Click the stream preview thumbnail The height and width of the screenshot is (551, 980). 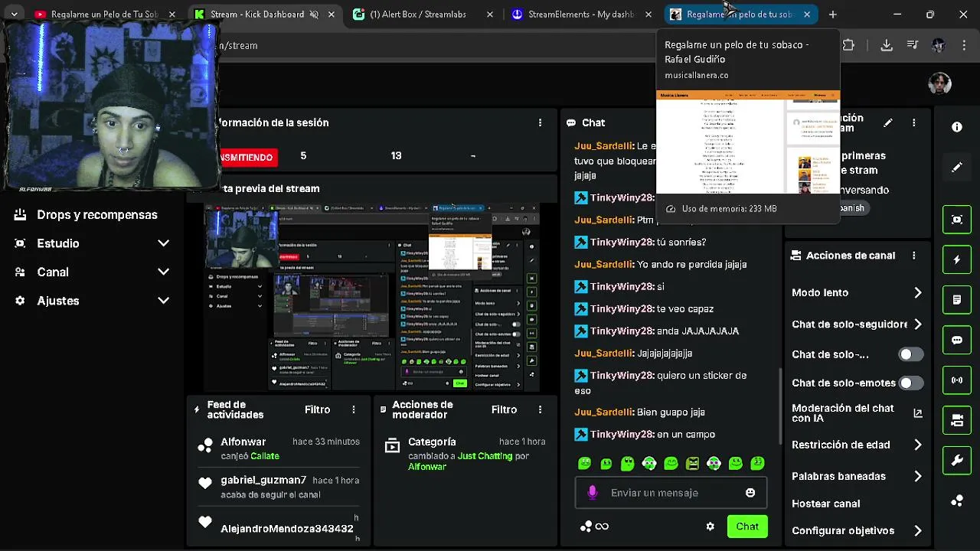click(x=371, y=297)
